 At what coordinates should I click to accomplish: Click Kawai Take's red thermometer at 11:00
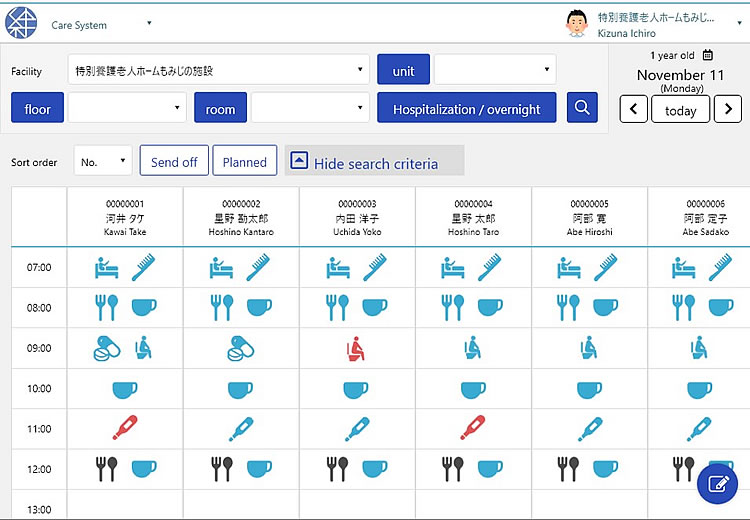point(125,428)
